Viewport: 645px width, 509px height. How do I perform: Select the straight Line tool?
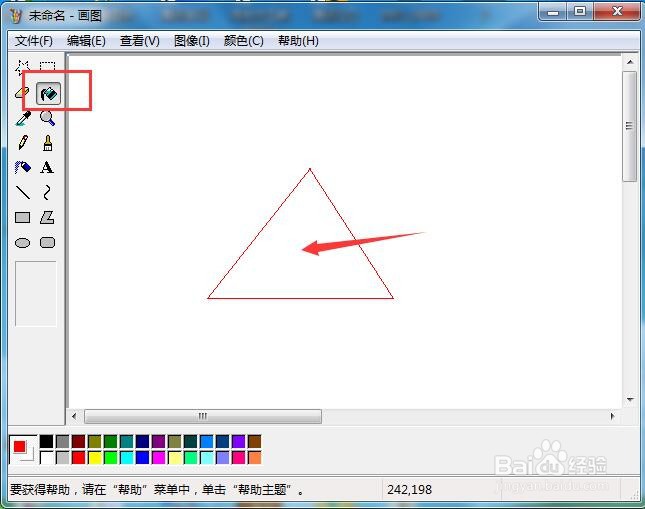click(x=23, y=192)
